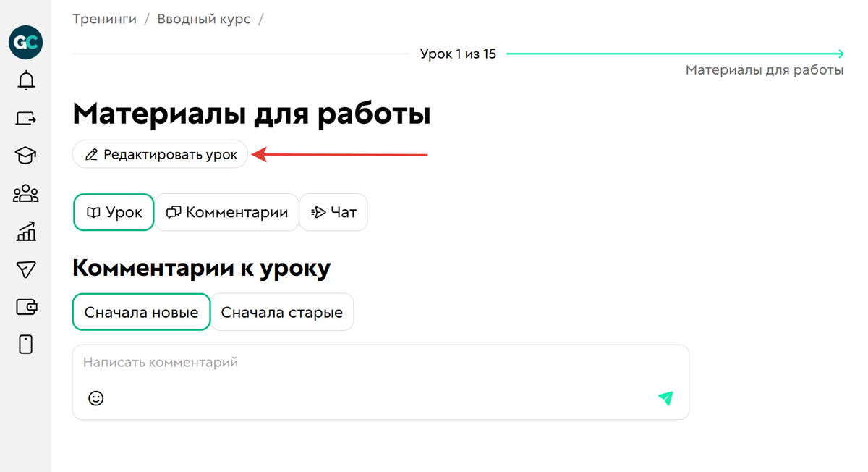Go to Вводный курс breadcrumb
This screenshot has width=868, height=472.
pyautogui.click(x=204, y=19)
